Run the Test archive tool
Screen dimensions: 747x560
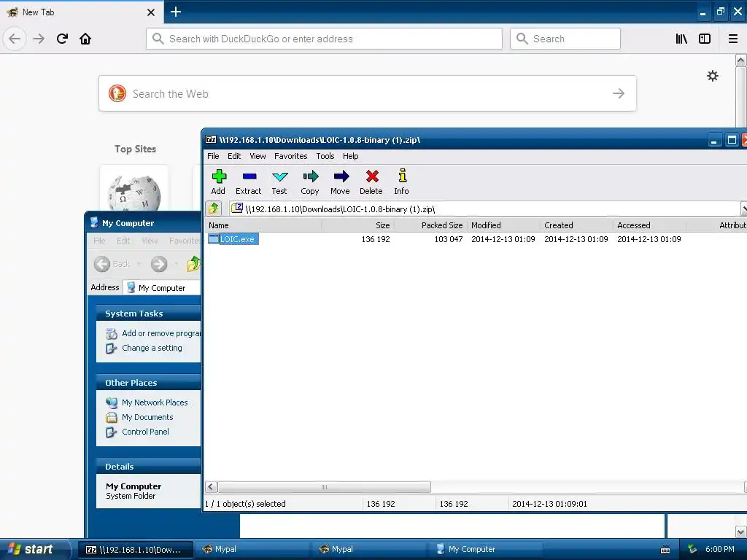(x=279, y=182)
